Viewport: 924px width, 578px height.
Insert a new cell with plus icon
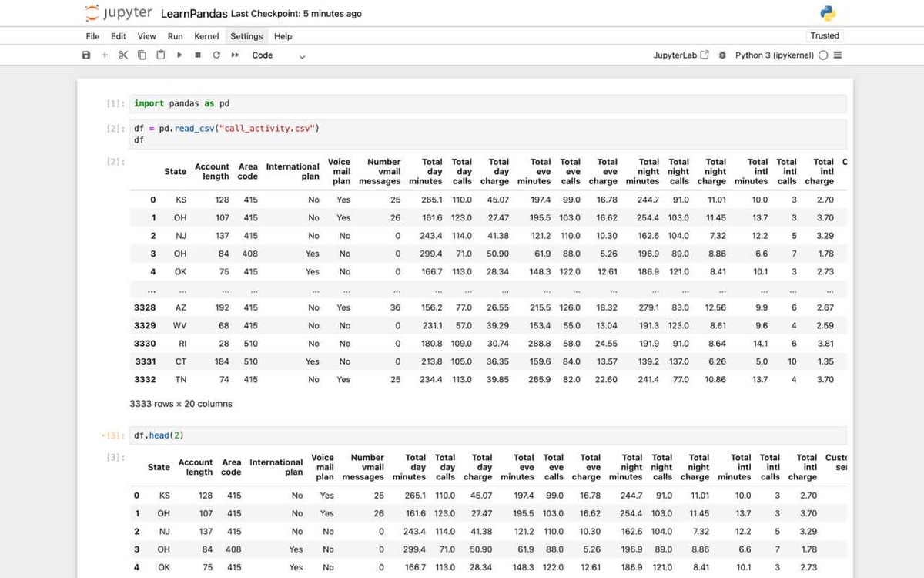coord(105,55)
